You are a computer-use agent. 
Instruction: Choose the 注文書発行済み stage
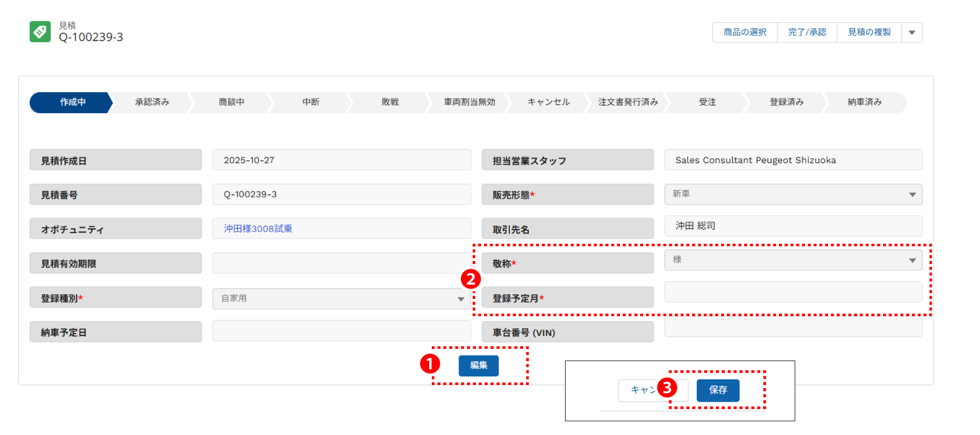click(628, 103)
